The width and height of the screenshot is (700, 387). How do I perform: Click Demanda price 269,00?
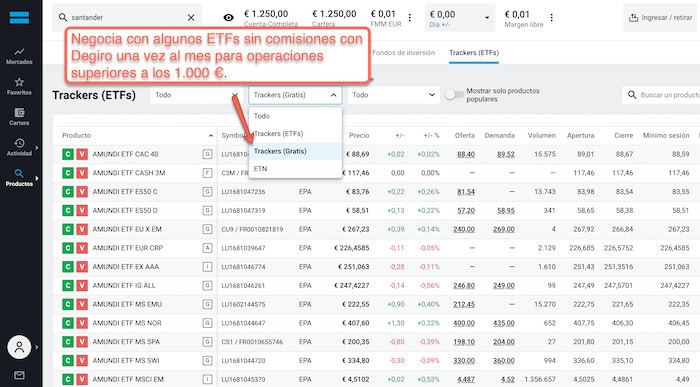504,229
